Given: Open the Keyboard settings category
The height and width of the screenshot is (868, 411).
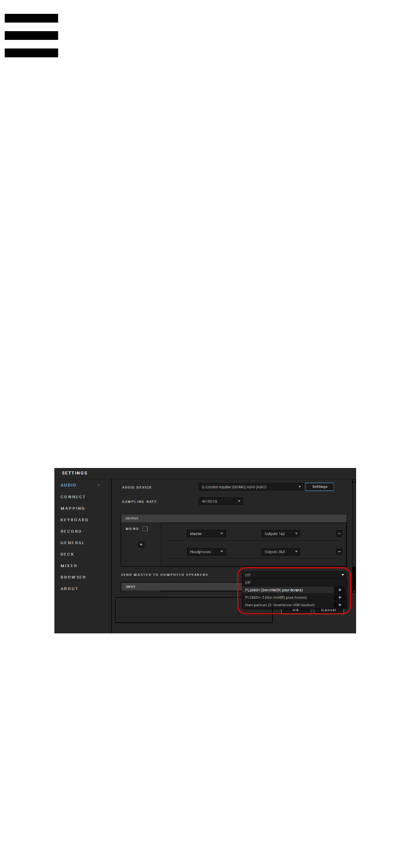Looking at the screenshot, I should 74,520.
